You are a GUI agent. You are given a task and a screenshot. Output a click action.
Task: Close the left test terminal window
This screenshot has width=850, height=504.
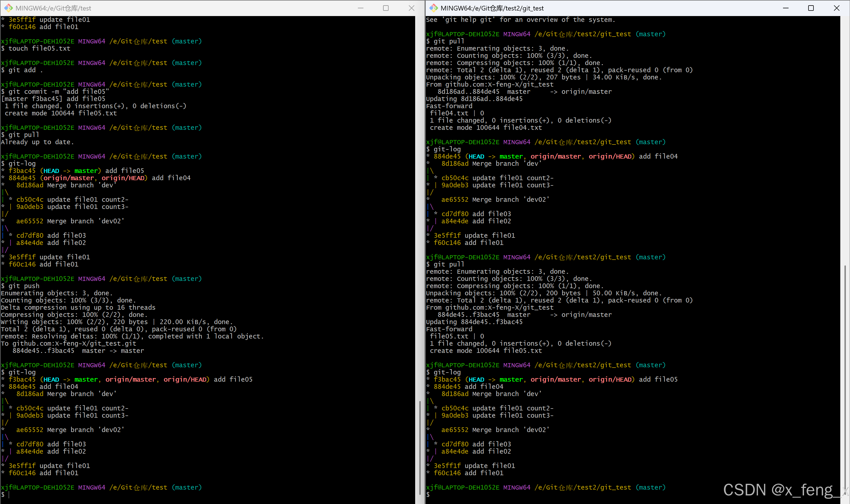click(x=411, y=8)
